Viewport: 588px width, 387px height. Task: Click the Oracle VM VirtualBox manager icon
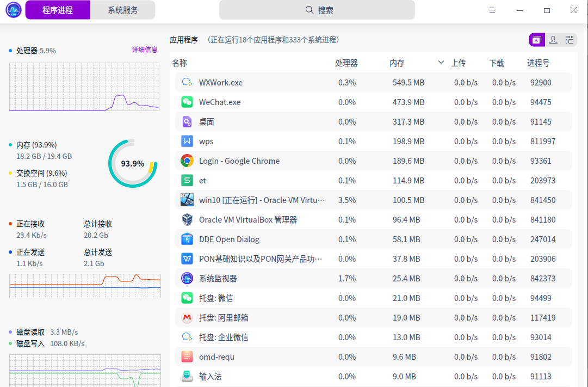point(187,219)
